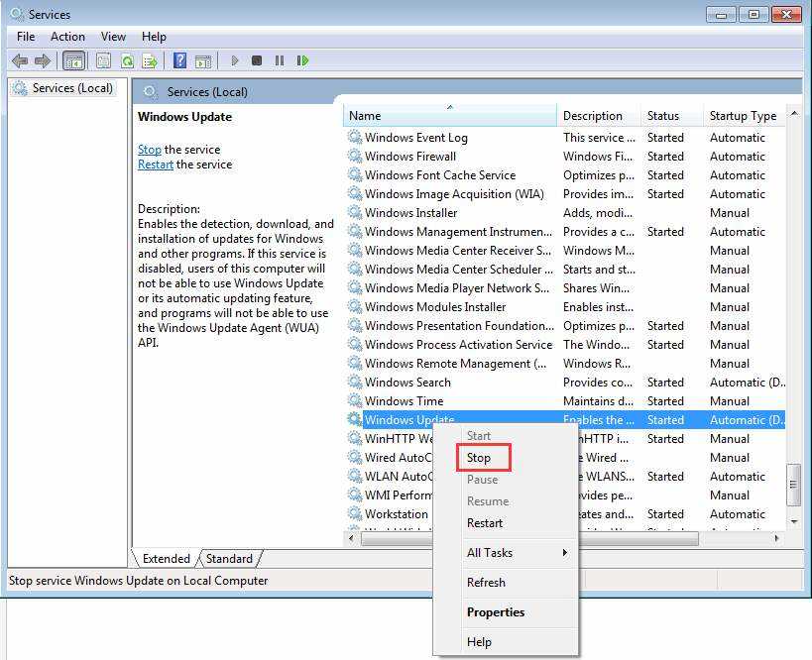Sort by the Status column header

tap(672, 115)
